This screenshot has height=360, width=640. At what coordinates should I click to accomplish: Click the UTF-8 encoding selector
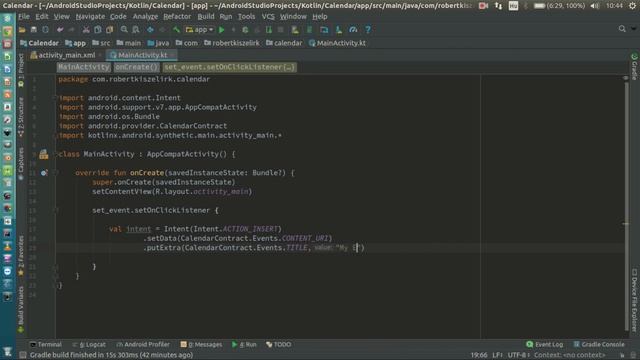coord(518,355)
